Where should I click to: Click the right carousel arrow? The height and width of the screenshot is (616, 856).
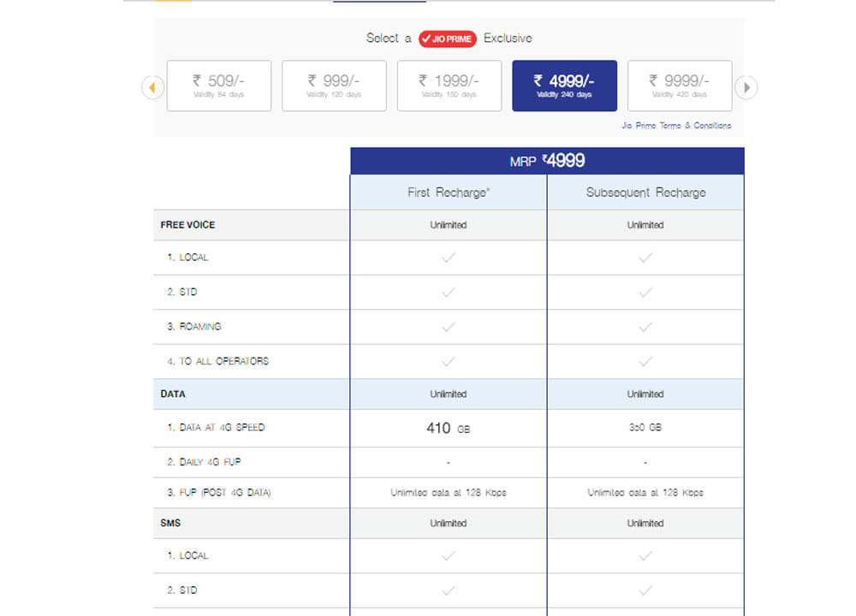click(746, 87)
